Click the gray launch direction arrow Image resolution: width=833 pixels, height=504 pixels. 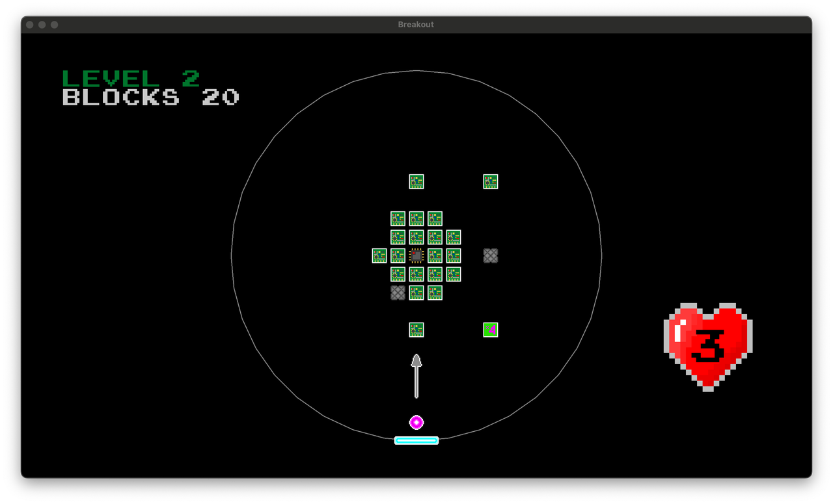tap(416, 376)
